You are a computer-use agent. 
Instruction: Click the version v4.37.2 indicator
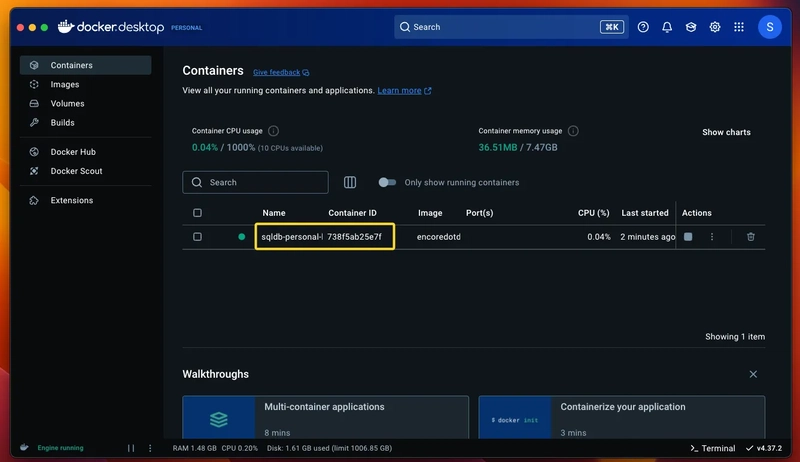pyautogui.click(x=764, y=448)
